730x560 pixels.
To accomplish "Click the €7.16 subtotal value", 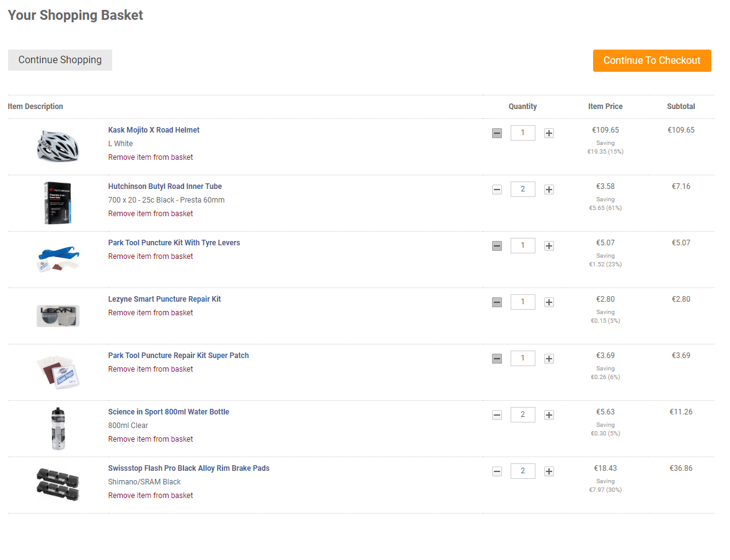I will coord(680,186).
